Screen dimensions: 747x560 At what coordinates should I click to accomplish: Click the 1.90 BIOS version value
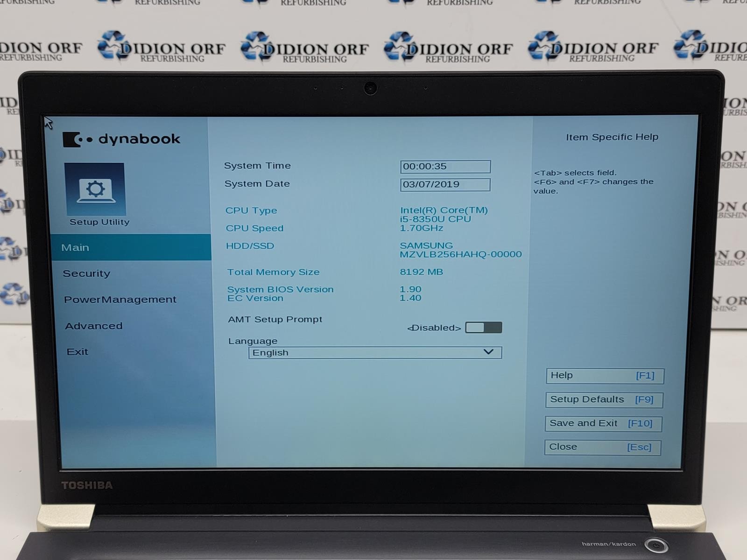pyautogui.click(x=410, y=289)
